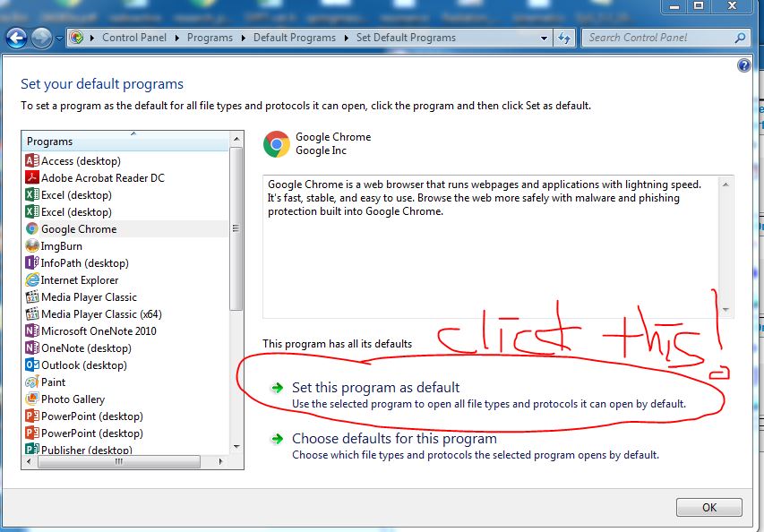
Task: Select the OneNote (desktop) icon
Action: click(x=31, y=348)
